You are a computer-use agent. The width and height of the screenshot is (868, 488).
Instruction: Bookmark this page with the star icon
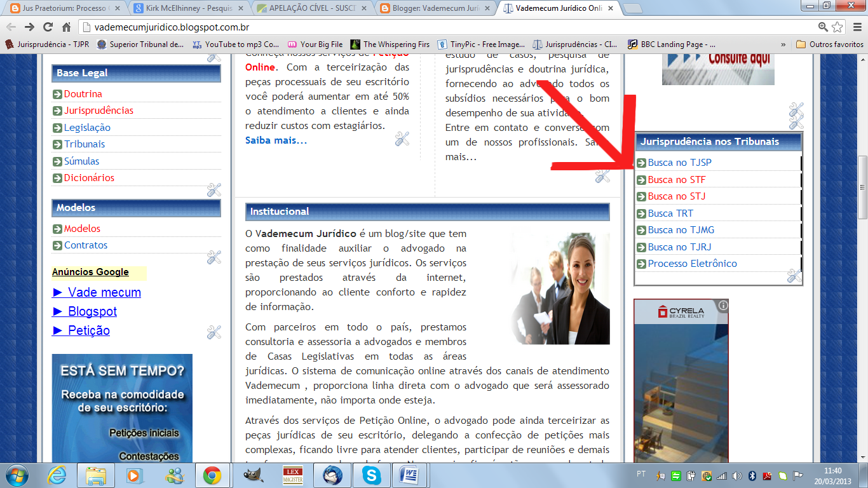(x=837, y=27)
